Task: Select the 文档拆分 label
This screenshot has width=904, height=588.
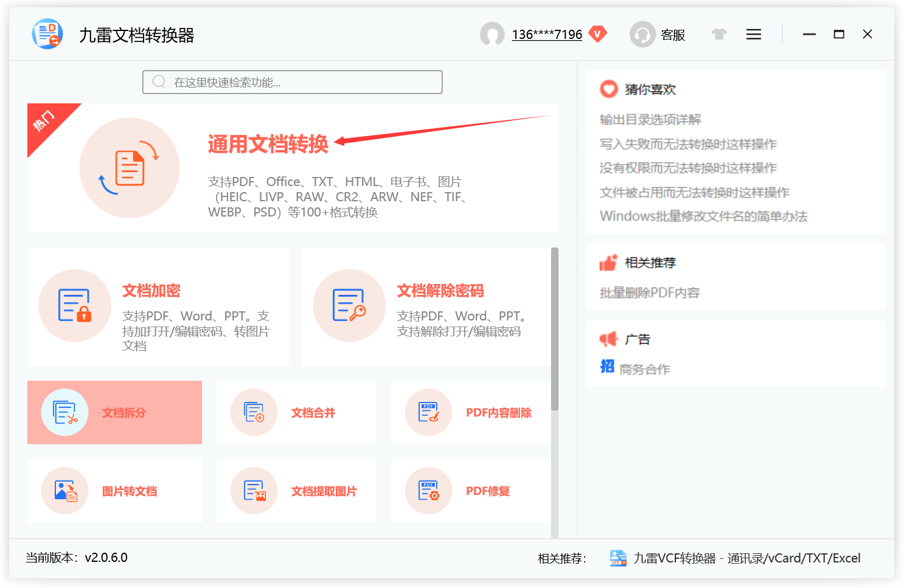Action: pyautogui.click(x=124, y=413)
